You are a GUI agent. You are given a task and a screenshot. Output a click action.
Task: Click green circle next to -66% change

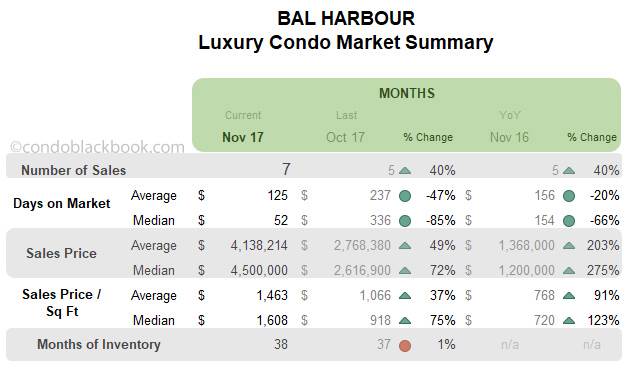click(569, 221)
